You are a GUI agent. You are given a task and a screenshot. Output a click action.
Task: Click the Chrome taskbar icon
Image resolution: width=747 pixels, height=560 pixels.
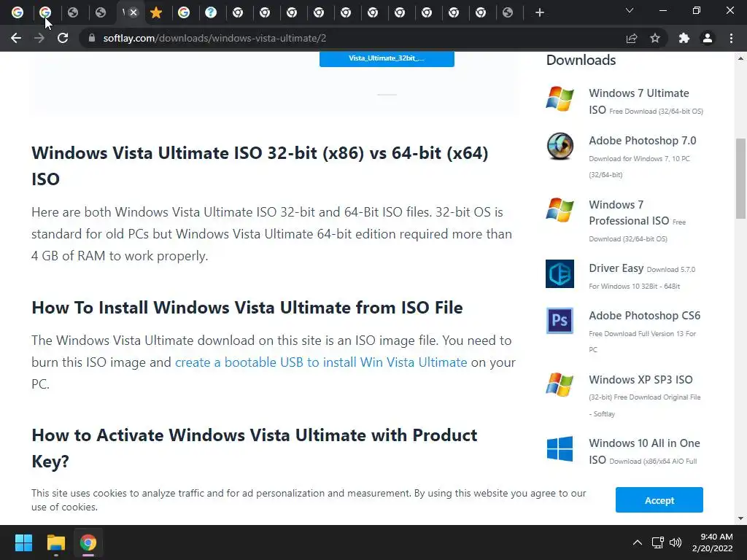[88, 542]
